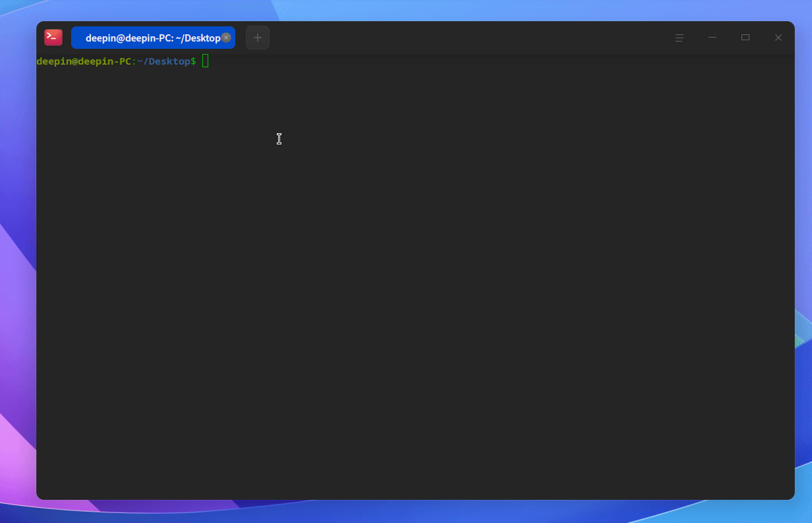Select the deepin@deepin-PC: ~/Desktop tab
The width and height of the screenshot is (812, 523).
(148, 38)
